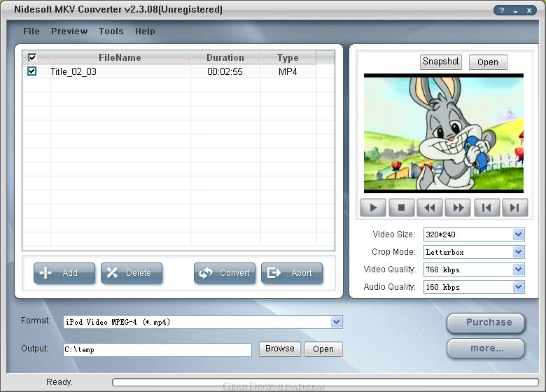Click the FileName column header
The image size is (546, 392).
point(120,57)
